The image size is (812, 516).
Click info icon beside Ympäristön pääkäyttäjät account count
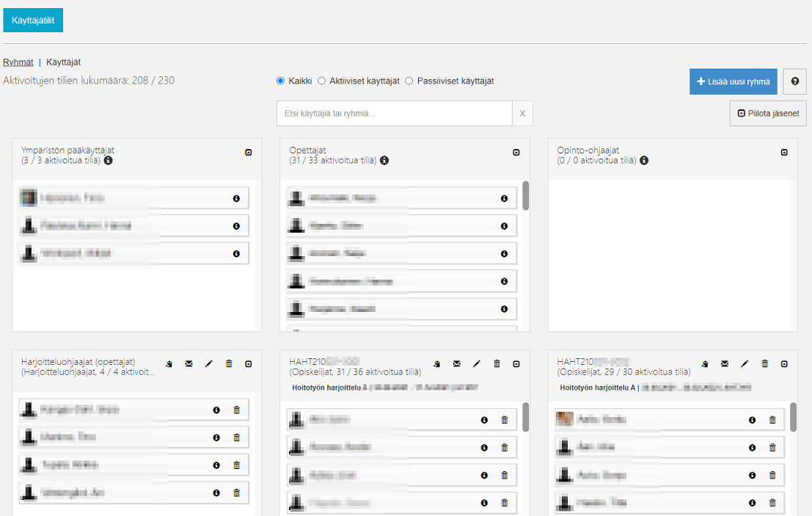click(109, 160)
